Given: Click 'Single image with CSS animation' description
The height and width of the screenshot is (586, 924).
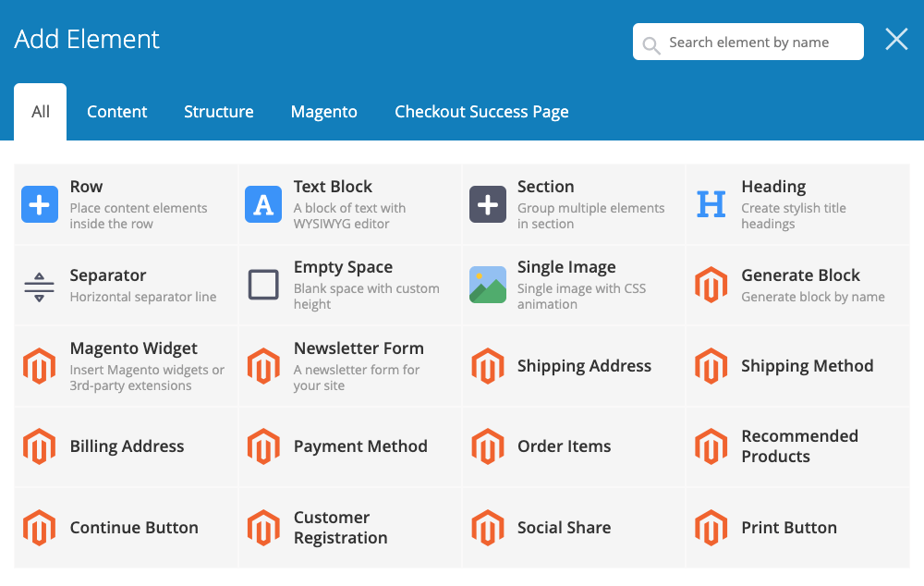Looking at the screenshot, I should pyautogui.click(x=581, y=297).
